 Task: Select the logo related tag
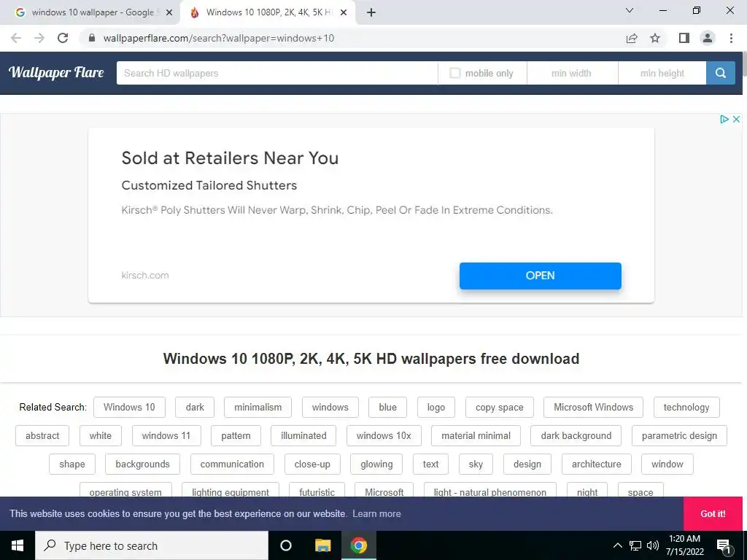436,407
